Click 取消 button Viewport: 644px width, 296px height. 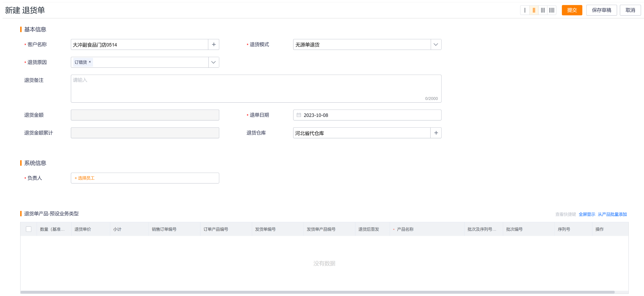(630, 10)
